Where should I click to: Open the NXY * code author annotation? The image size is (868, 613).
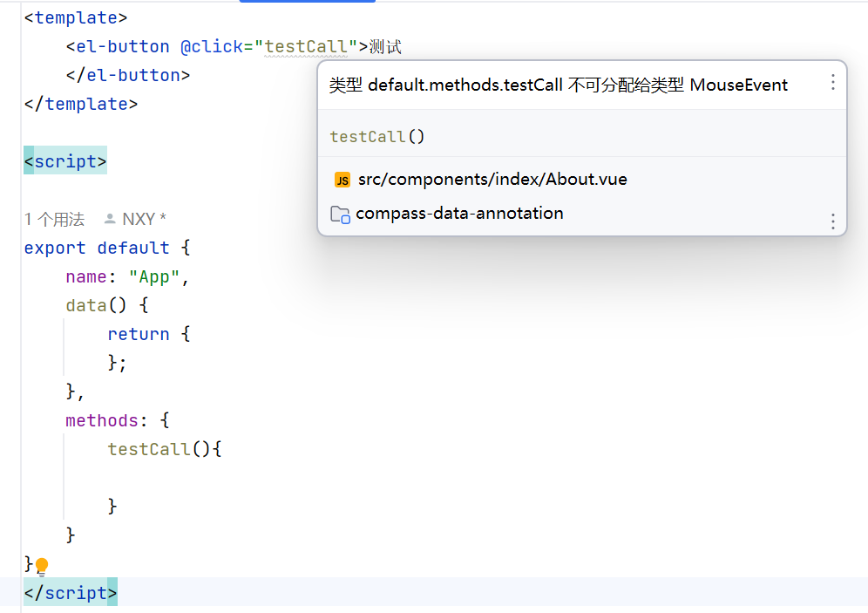coord(144,218)
